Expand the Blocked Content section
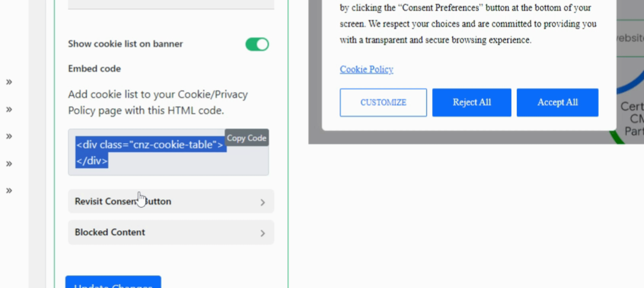 click(x=171, y=232)
